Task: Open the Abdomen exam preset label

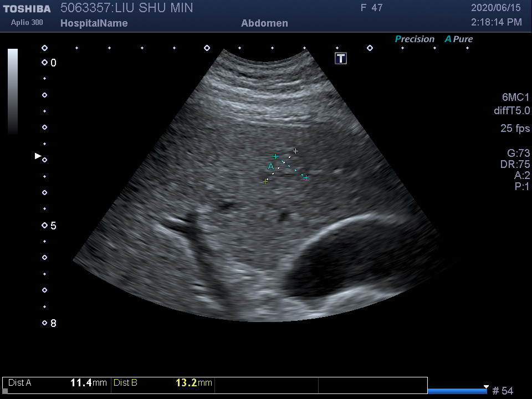Action: (x=264, y=23)
